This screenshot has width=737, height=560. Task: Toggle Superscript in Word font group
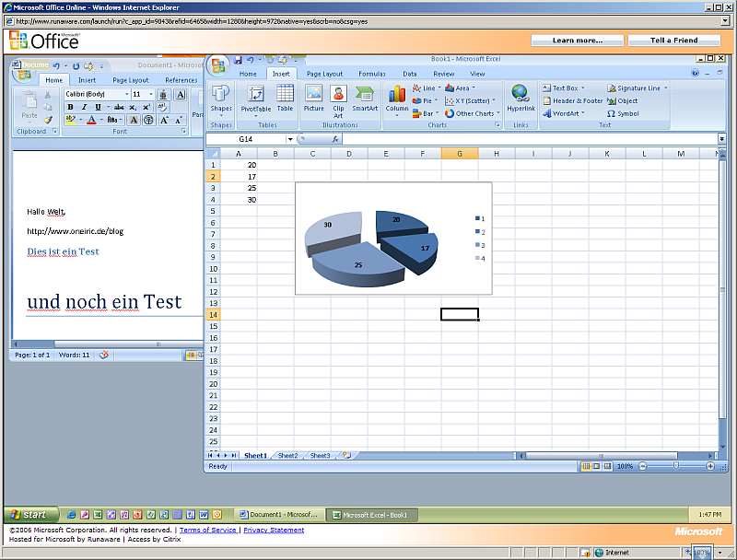[x=146, y=107]
